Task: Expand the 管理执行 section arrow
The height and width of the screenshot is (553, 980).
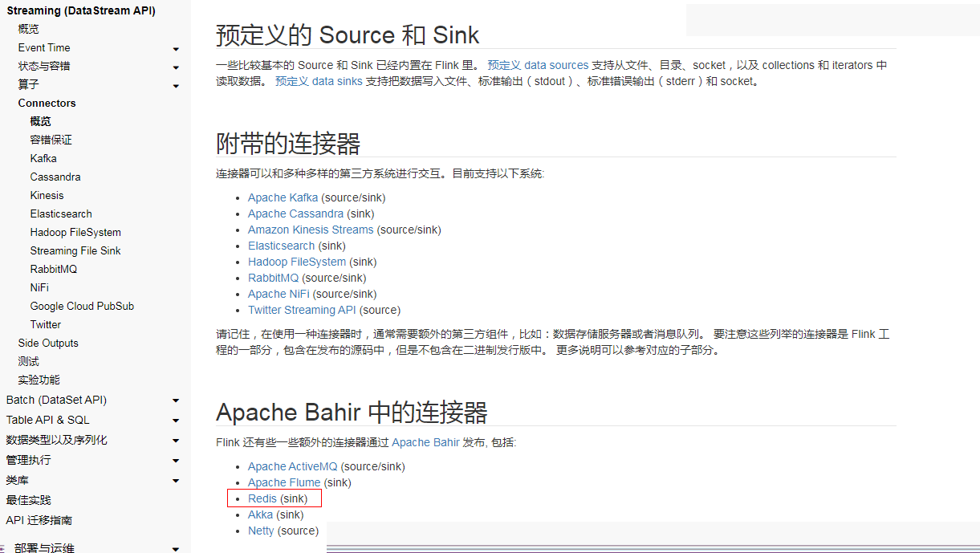Action: pyautogui.click(x=176, y=461)
